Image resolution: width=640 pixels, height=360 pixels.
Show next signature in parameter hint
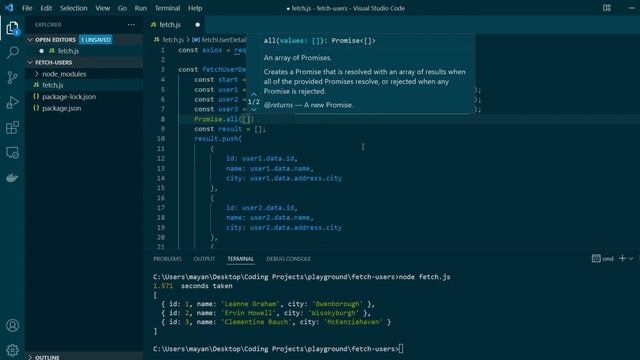tap(253, 109)
